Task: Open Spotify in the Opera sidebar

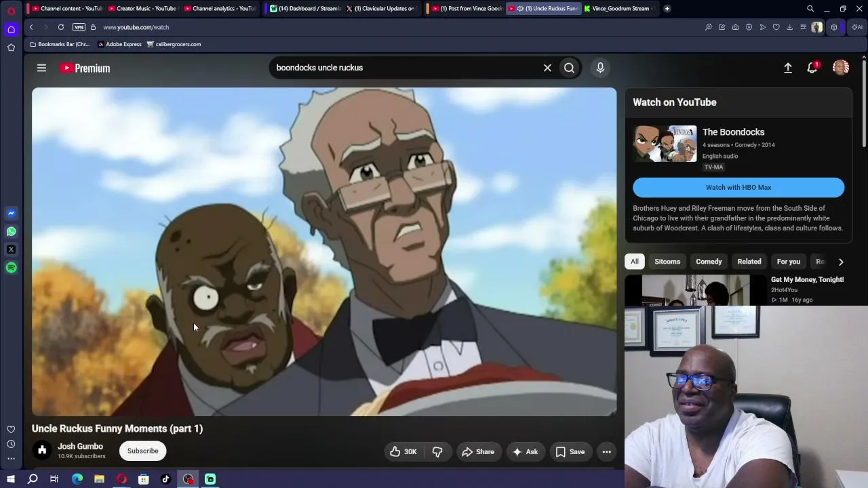Action: (11, 268)
